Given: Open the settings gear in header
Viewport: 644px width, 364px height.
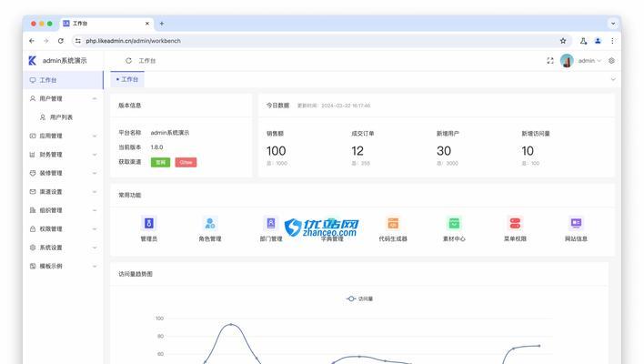Looking at the screenshot, I should tap(611, 60).
